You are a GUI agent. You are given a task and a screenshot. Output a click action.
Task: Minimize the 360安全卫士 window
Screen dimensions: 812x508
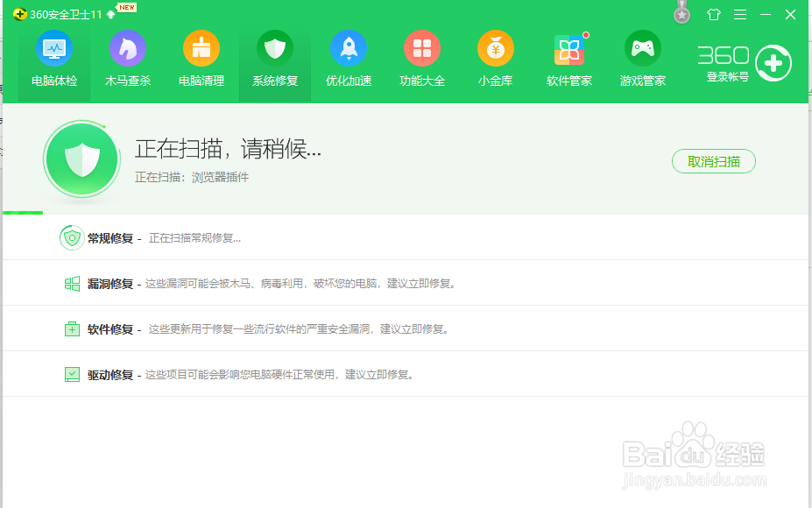[766, 15]
